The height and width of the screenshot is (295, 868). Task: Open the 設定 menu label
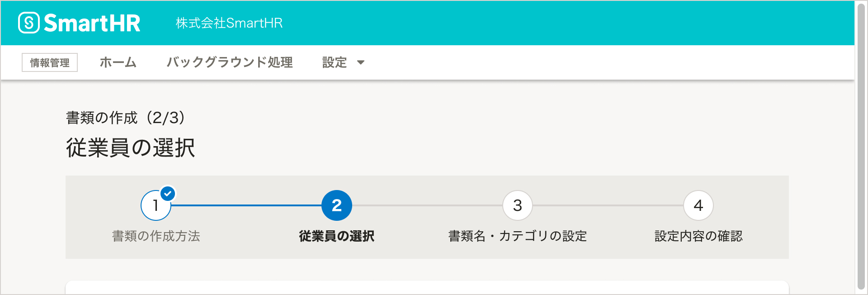tap(335, 62)
